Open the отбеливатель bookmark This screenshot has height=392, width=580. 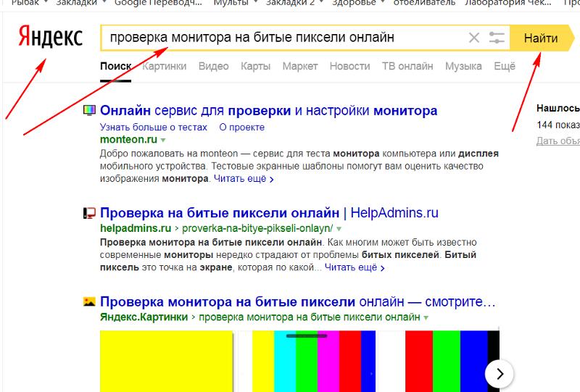point(424,3)
